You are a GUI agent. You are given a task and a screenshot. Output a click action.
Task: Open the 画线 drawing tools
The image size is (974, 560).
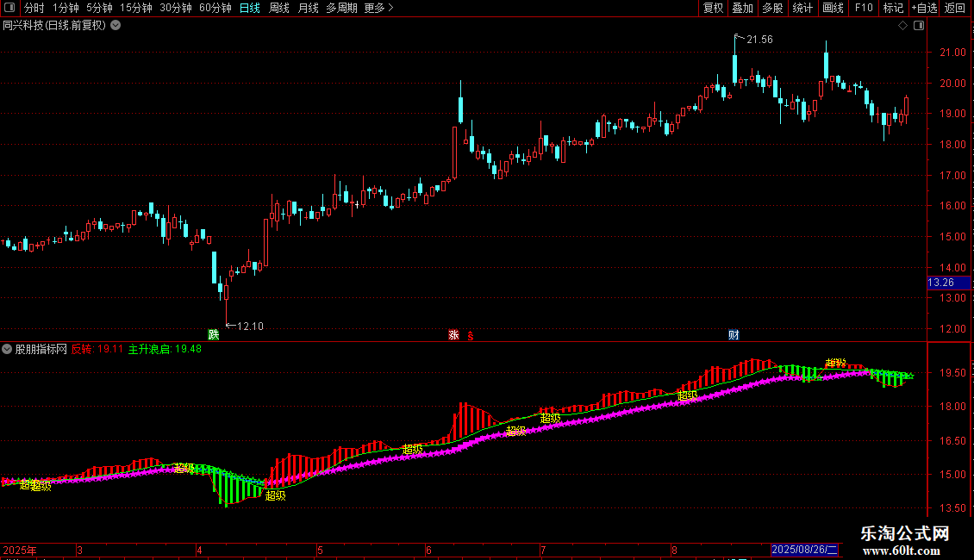[x=833, y=8]
